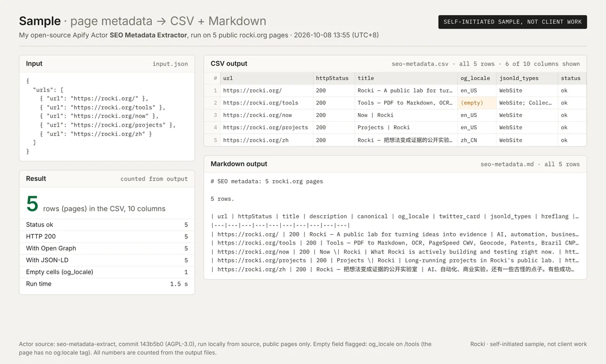
Task: Click the 'counted from output' label
Action: (154, 179)
